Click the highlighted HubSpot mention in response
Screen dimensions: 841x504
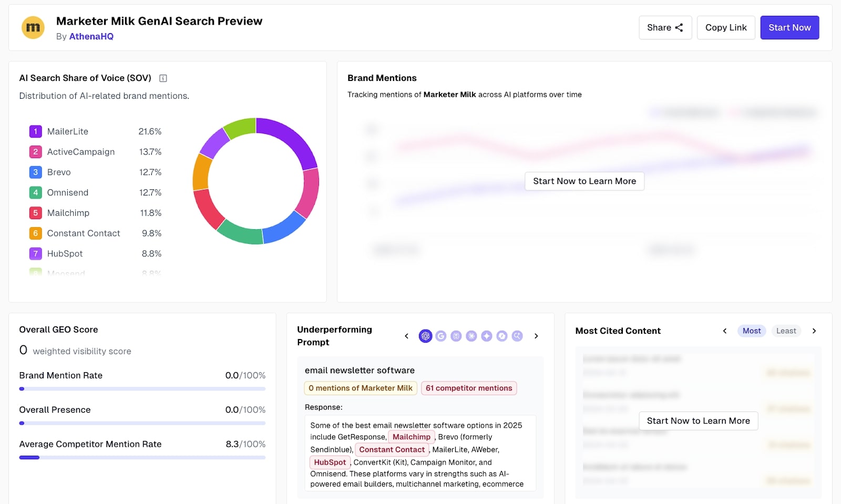pos(330,462)
